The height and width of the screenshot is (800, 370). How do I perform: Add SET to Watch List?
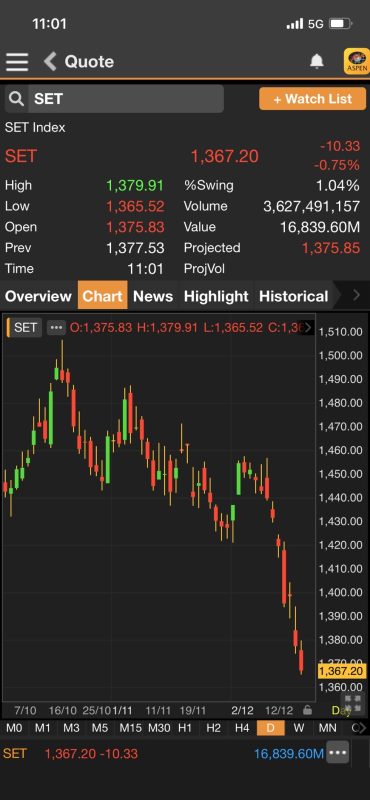pyautogui.click(x=312, y=99)
